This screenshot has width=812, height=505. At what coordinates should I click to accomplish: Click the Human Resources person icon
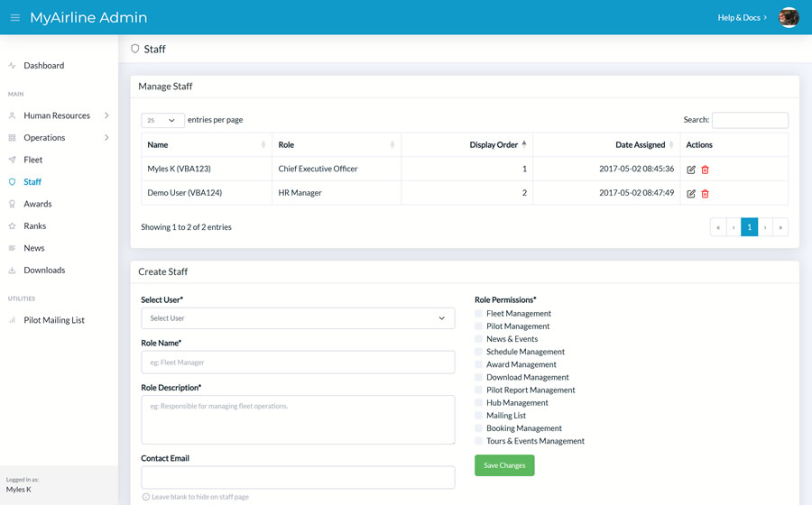[x=12, y=116]
